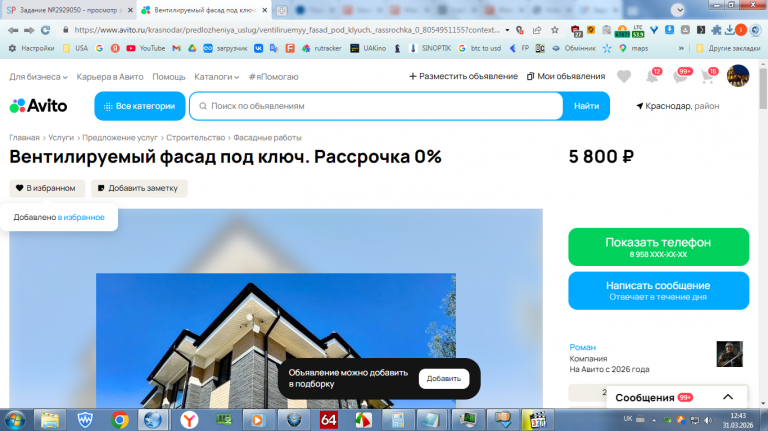Open the shopping cart icon with 15 badge

[709, 76]
